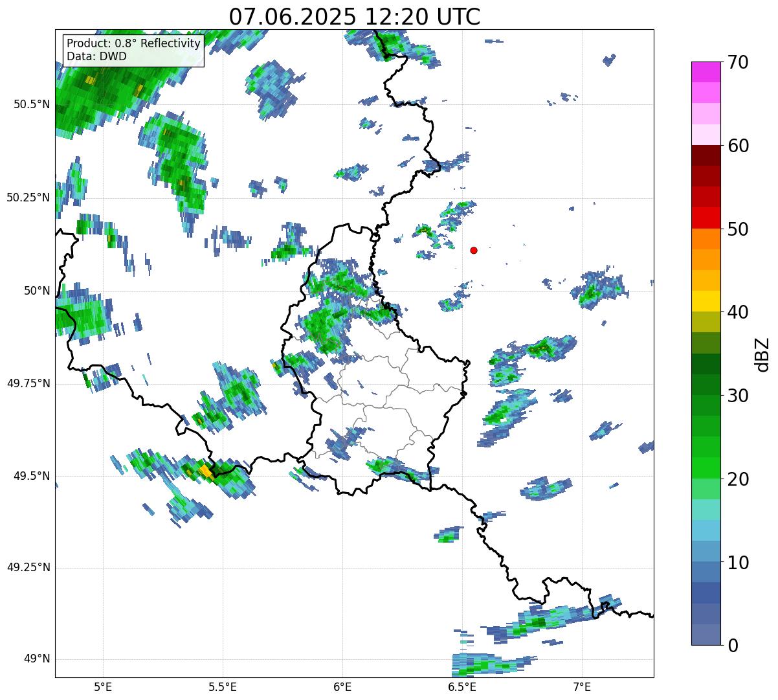Click the 50°N latitude label
This screenshot has height=700, width=778.
tap(37, 291)
